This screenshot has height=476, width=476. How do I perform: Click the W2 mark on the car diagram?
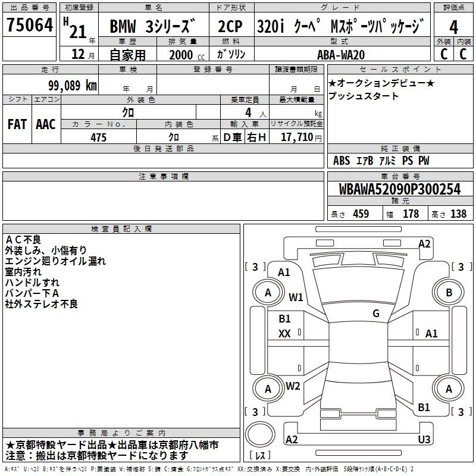293,386
